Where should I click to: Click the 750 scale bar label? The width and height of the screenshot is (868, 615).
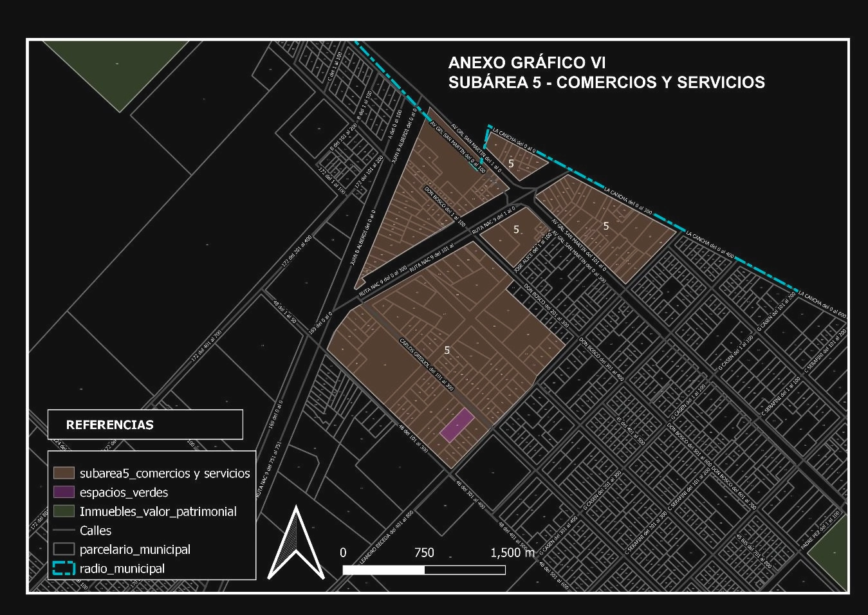[x=424, y=553]
